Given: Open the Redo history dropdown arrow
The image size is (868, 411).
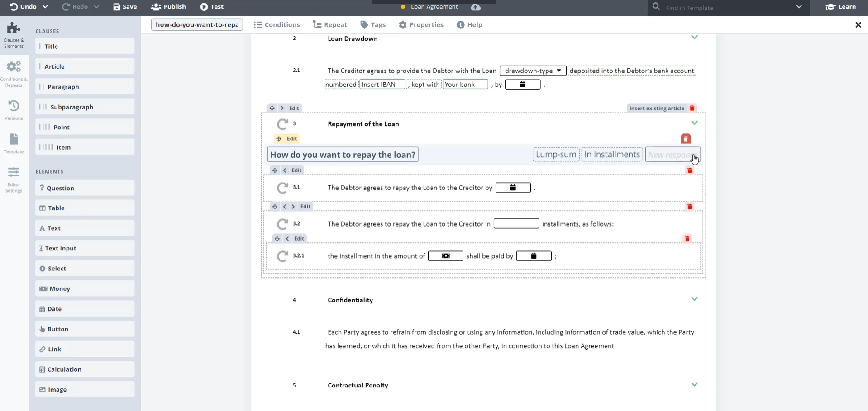Looking at the screenshot, I should 96,7.
